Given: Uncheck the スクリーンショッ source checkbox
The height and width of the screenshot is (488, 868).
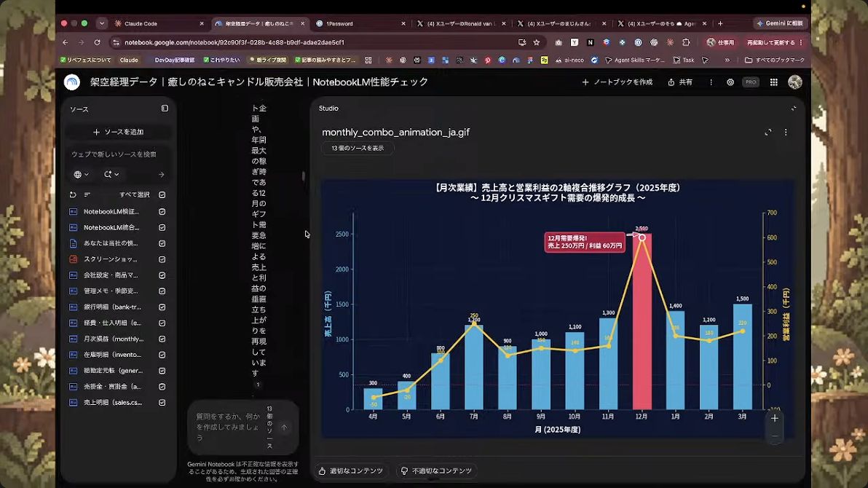Looking at the screenshot, I should [x=162, y=259].
